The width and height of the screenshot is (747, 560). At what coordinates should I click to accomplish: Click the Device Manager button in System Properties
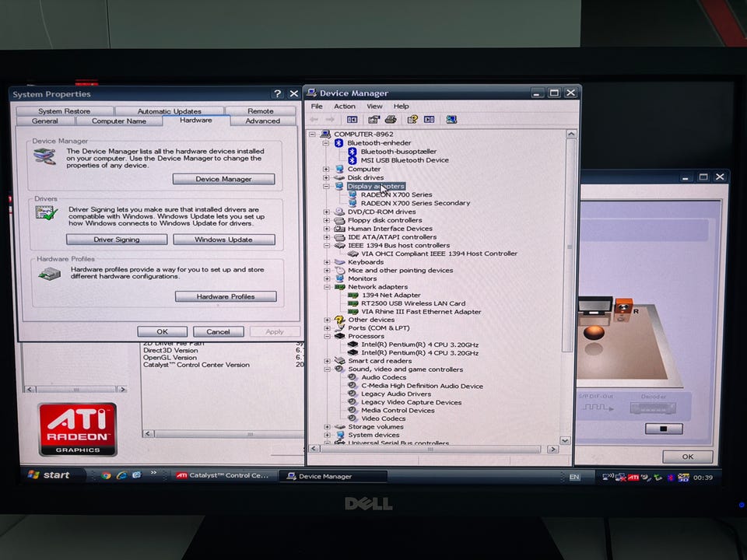tap(223, 179)
